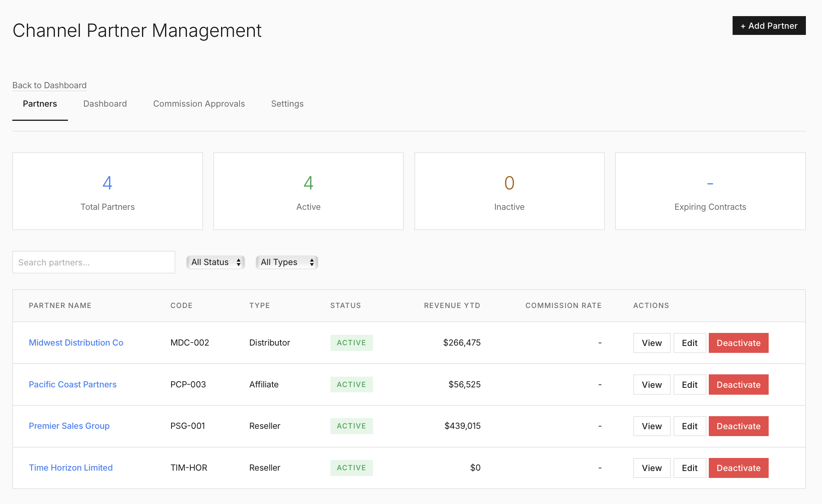Screen dimensions: 822x504
Task: Select the Partners tab
Action: point(40,104)
